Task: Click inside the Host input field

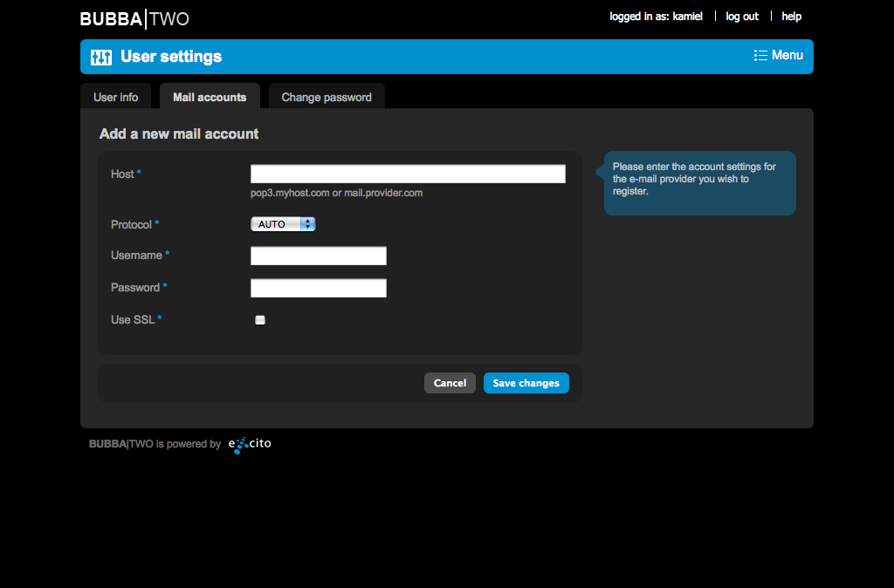Action: point(407,173)
